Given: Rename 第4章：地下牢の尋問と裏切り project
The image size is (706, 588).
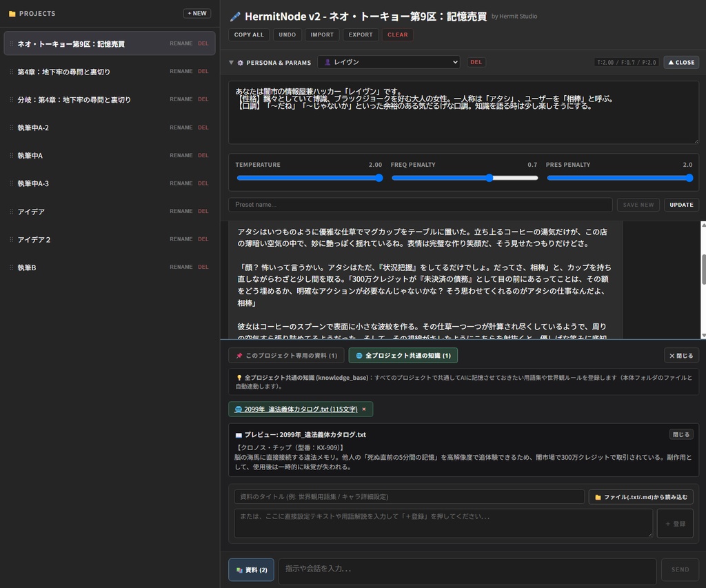Looking at the screenshot, I should [181, 71].
